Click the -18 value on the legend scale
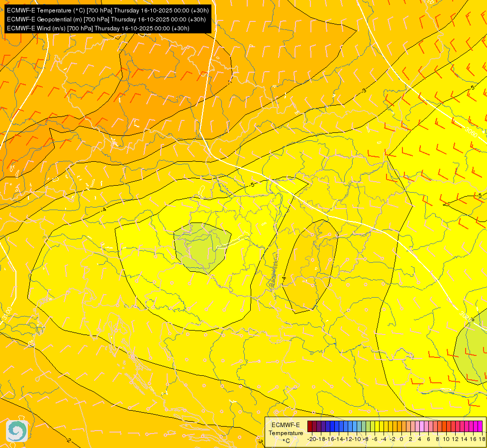The height and width of the screenshot is (448, 487). coord(321,440)
